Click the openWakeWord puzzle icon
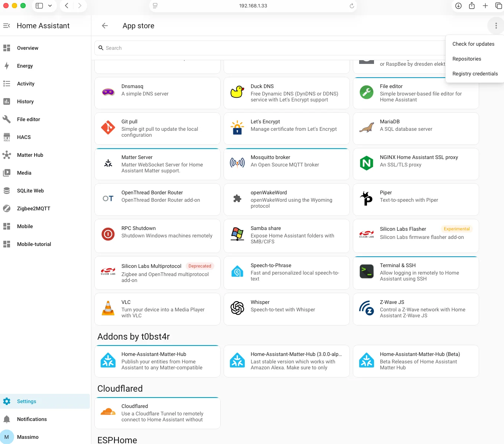Image resolution: width=504 pixels, height=444 pixels. pos(237,198)
